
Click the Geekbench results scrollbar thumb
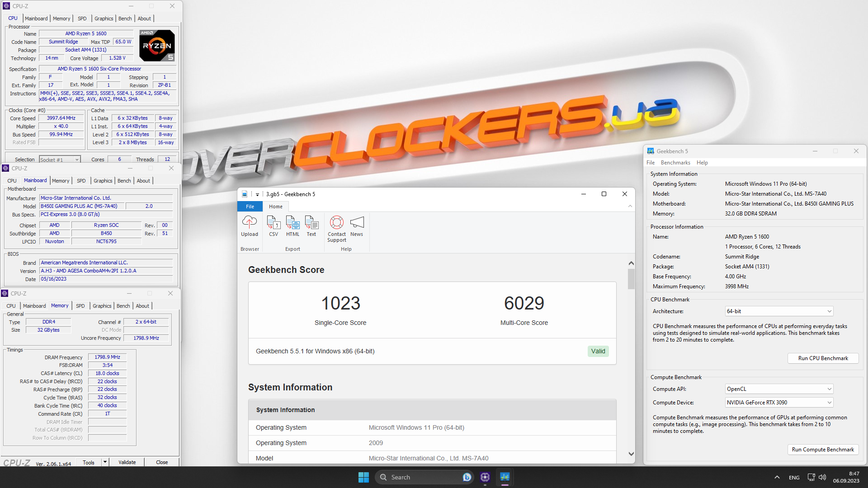631,279
